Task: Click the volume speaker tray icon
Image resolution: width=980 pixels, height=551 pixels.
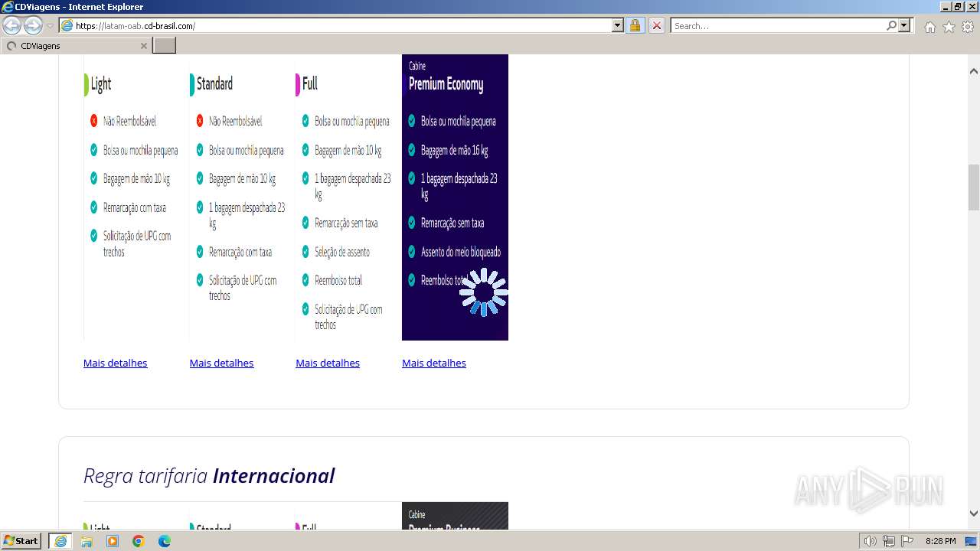Action: (870, 541)
